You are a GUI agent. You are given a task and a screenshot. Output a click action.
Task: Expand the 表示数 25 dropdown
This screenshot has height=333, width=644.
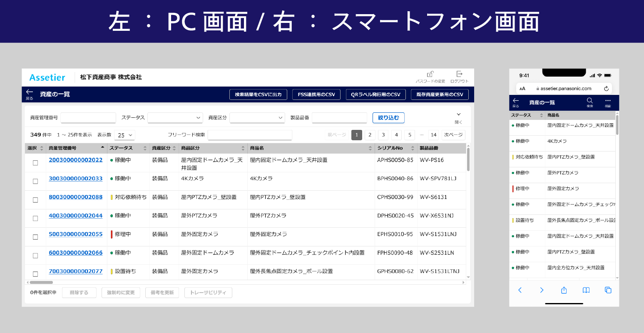click(x=124, y=135)
